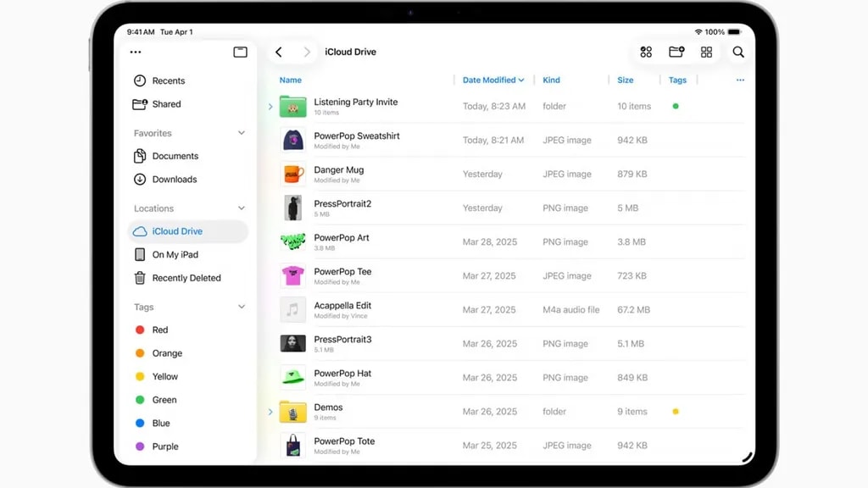The width and height of the screenshot is (868, 488).
Task: Select Shared in the sidebar
Action: tap(167, 103)
